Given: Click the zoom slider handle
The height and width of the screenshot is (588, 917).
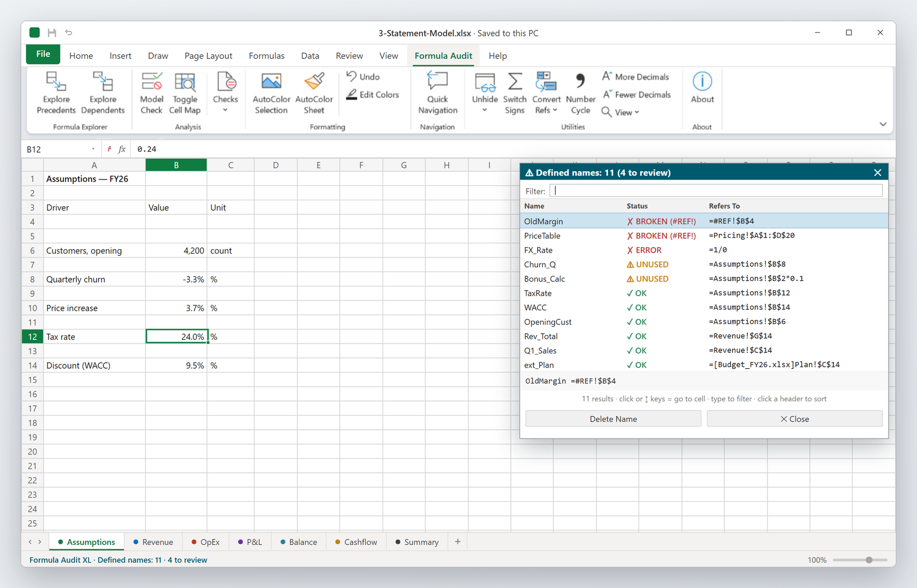Looking at the screenshot, I should point(869,560).
